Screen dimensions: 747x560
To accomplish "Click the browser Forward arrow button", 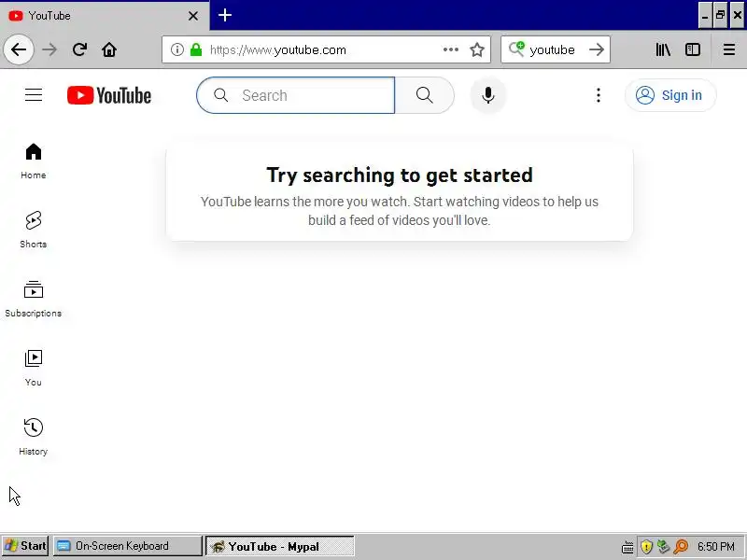I will pos(49,49).
